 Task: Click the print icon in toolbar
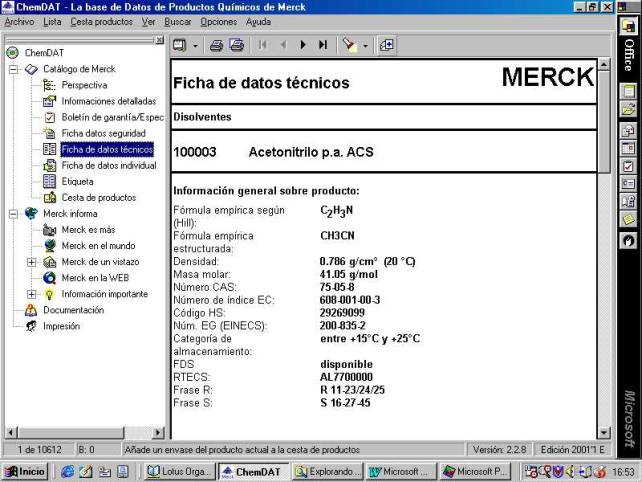pyautogui.click(x=216, y=45)
